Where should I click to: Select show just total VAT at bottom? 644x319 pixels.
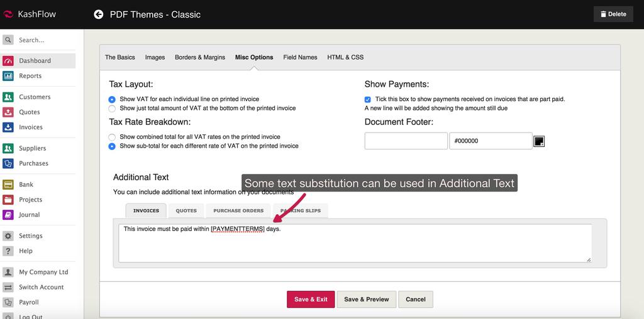coord(112,108)
